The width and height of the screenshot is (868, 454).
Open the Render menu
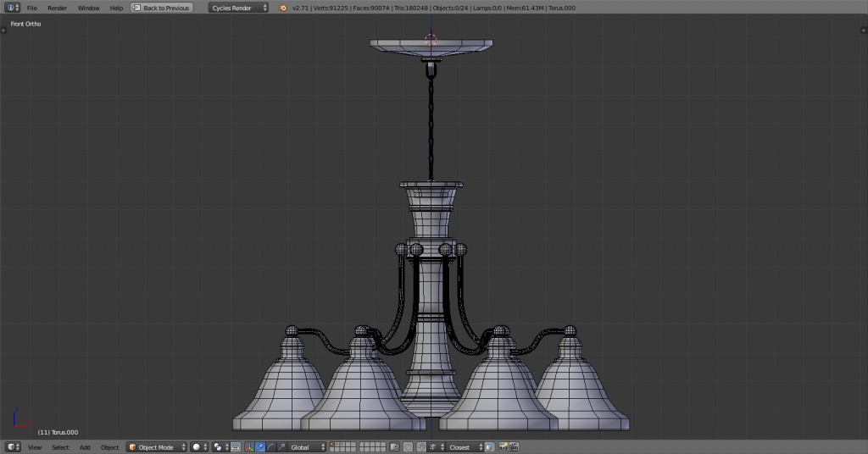(x=57, y=8)
